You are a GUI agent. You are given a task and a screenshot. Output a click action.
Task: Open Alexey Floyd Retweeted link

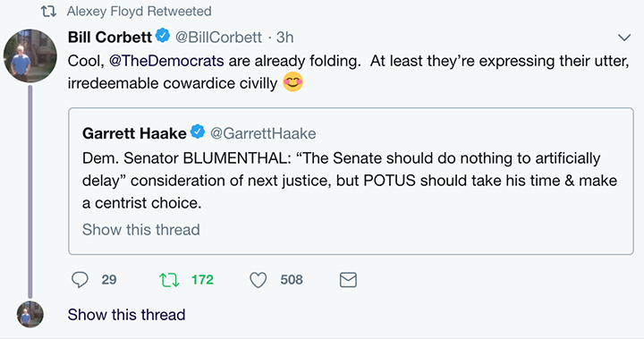(x=140, y=12)
